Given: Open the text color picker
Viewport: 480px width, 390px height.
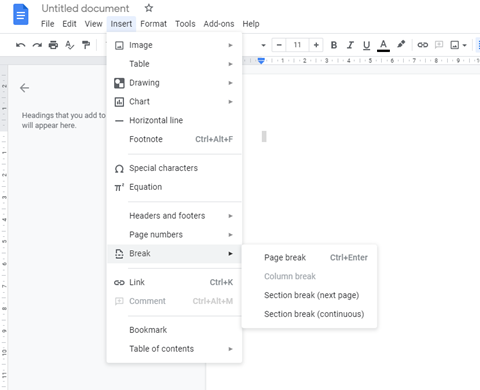Looking at the screenshot, I should click(383, 45).
